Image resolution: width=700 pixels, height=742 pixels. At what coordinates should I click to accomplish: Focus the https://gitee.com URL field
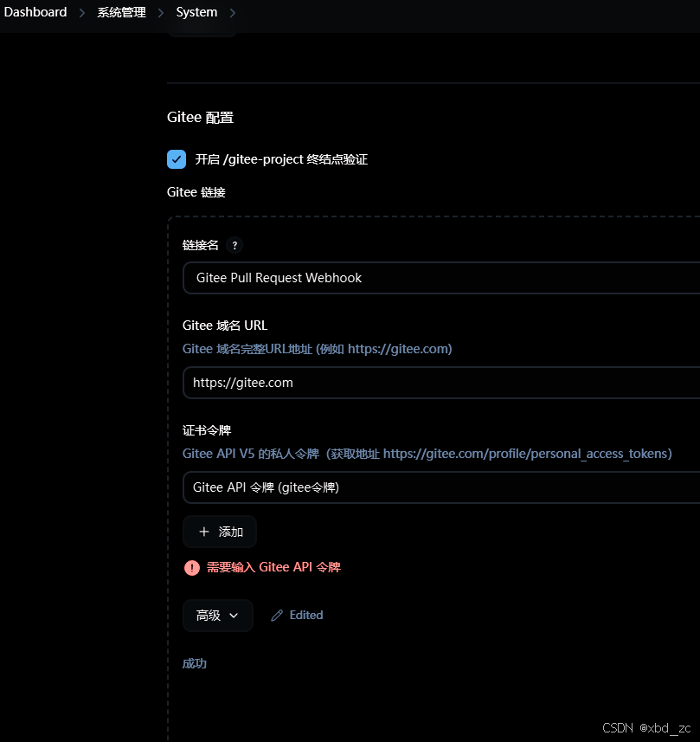[x=440, y=383]
